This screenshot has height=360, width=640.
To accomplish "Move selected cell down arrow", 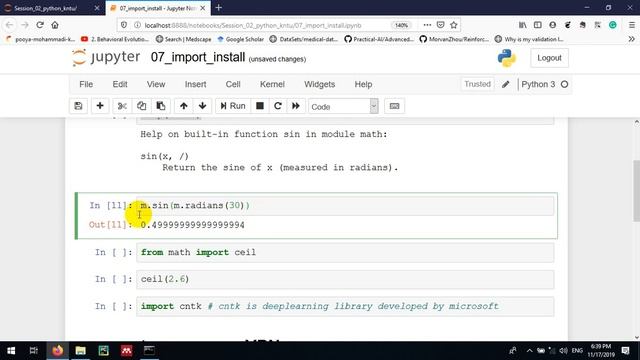I will pyautogui.click(x=202, y=106).
